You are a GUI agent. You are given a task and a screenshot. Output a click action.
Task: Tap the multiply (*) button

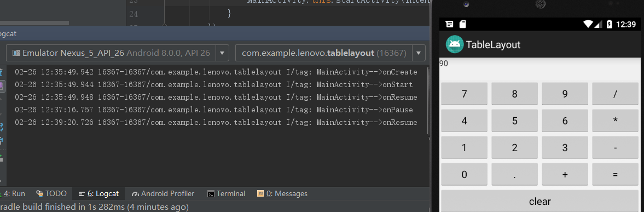point(615,121)
